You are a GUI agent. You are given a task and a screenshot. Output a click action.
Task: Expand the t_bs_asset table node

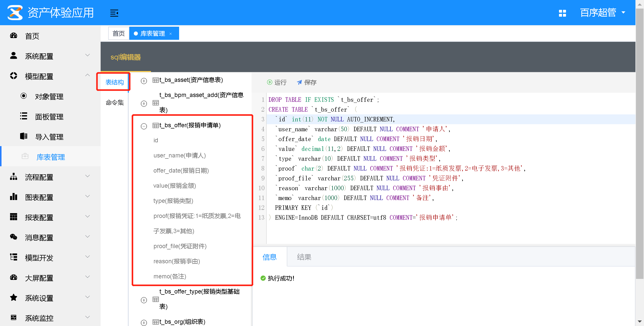pos(144,81)
